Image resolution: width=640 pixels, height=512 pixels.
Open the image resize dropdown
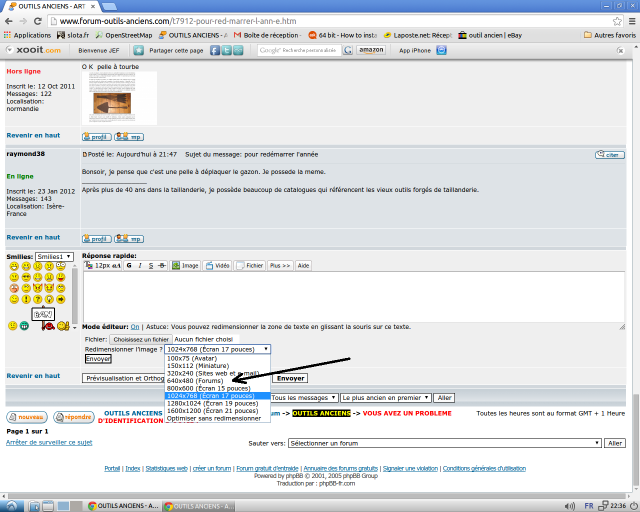(x=218, y=349)
